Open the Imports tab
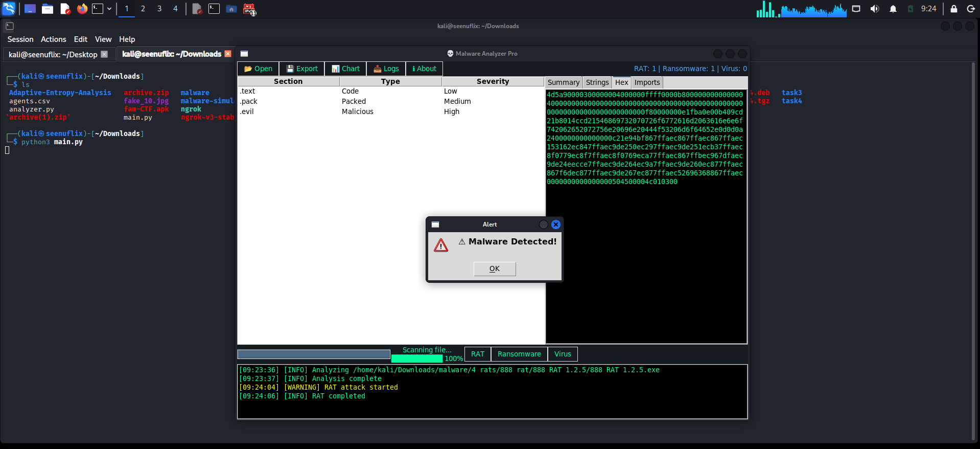 pos(647,82)
